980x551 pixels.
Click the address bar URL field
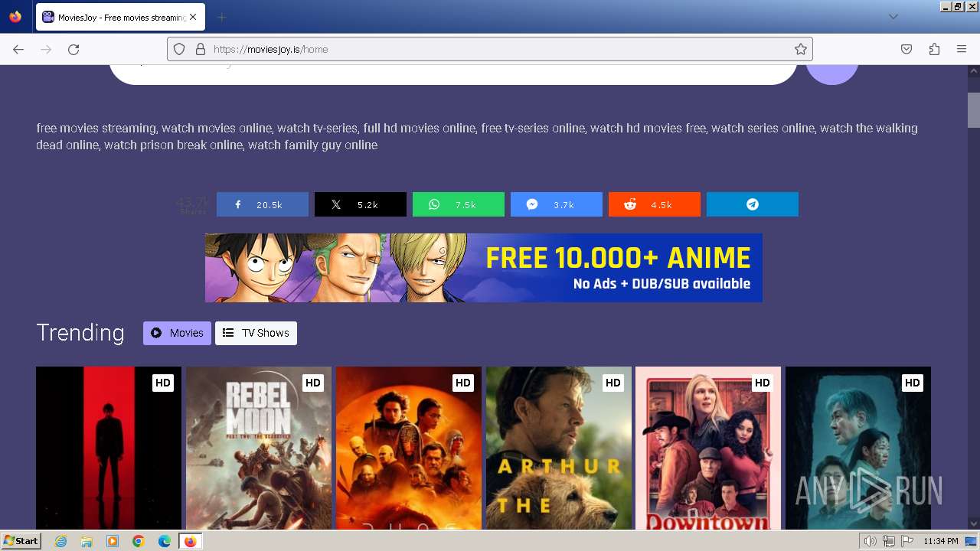[490, 49]
